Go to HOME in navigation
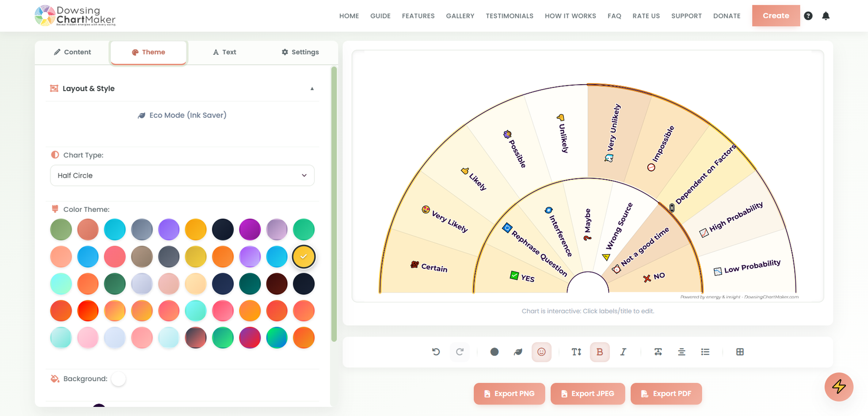 coord(349,16)
